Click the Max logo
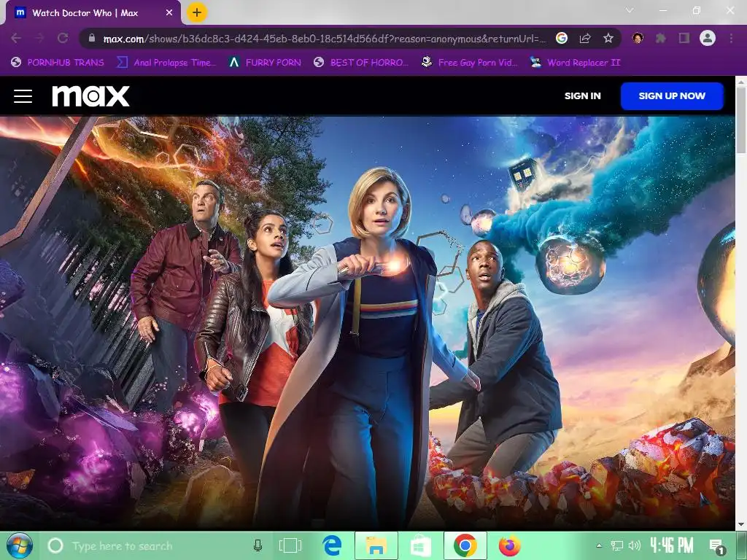Screen dimensions: 747x560 click(90, 96)
